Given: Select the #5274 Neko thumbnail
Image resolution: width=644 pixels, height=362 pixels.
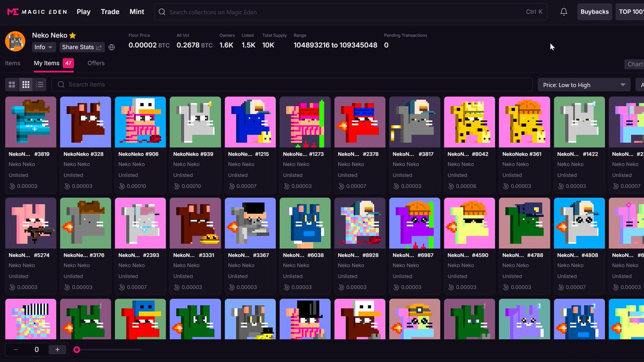Looking at the screenshot, I should (x=31, y=223).
